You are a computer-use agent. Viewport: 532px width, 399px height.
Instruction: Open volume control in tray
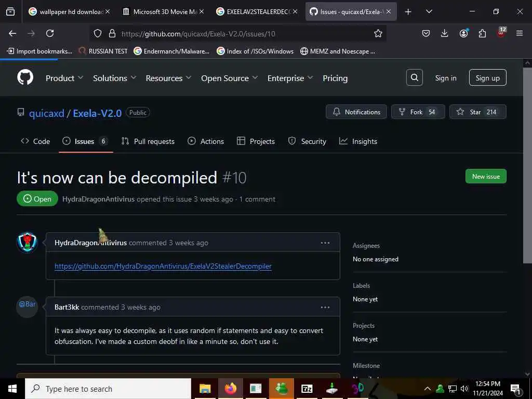[x=464, y=389]
